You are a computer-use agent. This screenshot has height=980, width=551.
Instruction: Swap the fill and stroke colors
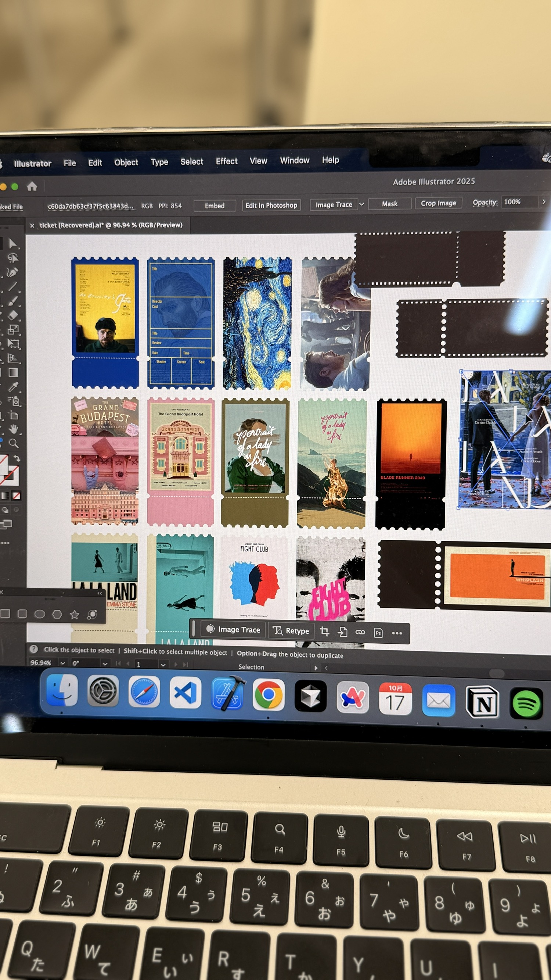(x=17, y=458)
